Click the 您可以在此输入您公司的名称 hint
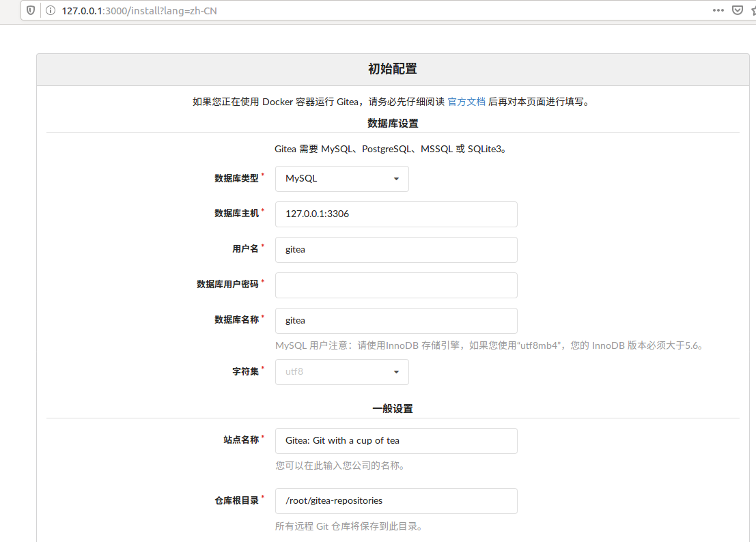This screenshot has height=542, width=756. click(x=340, y=466)
